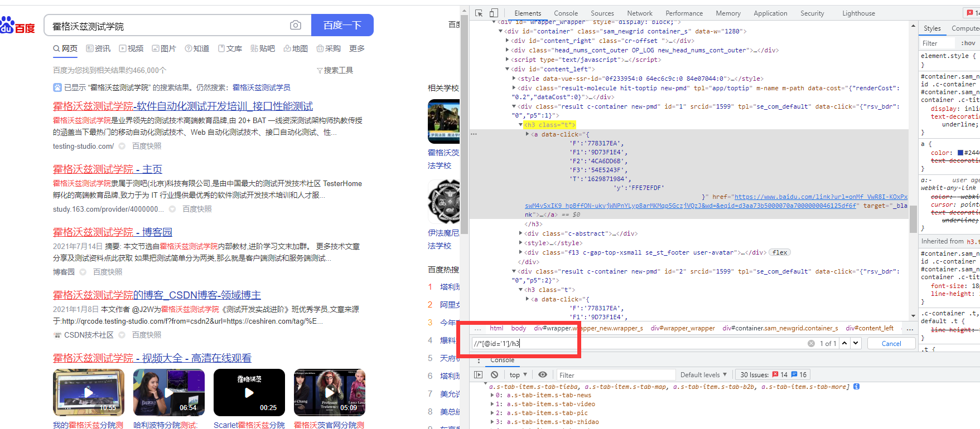Click the color swatch in the a rule
This screenshot has height=429, width=980.
[960, 153]
